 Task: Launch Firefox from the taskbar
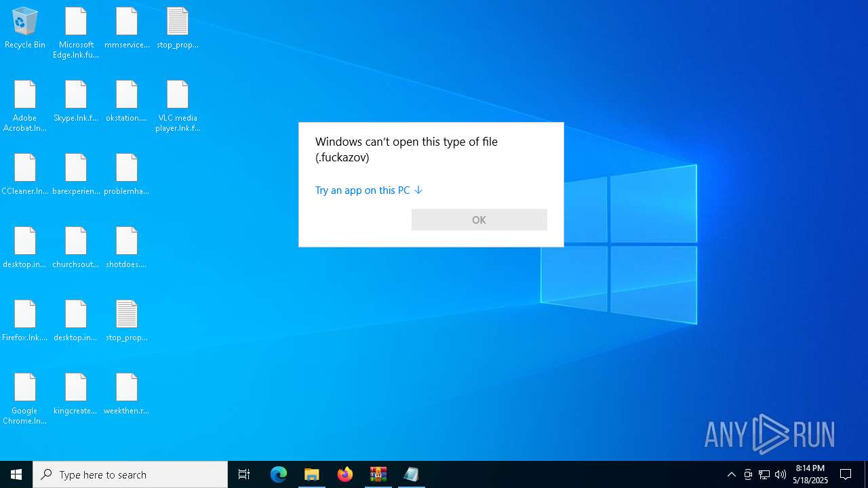345,474
